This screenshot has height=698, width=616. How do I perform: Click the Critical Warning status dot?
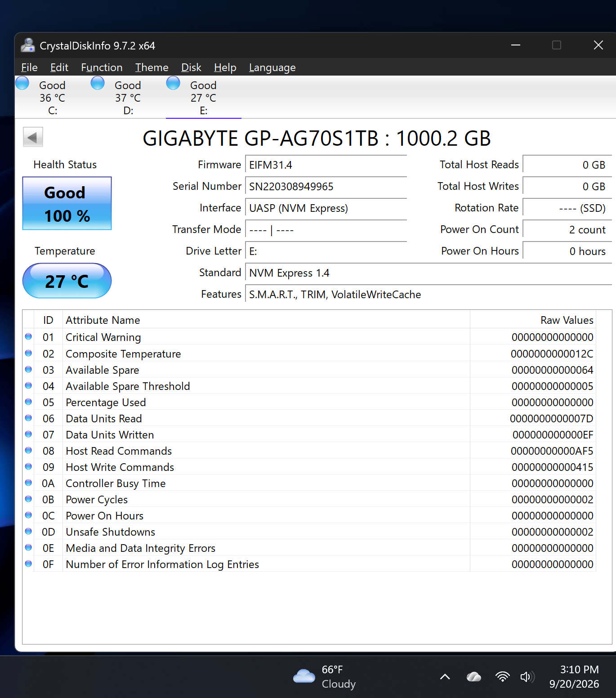28,336
